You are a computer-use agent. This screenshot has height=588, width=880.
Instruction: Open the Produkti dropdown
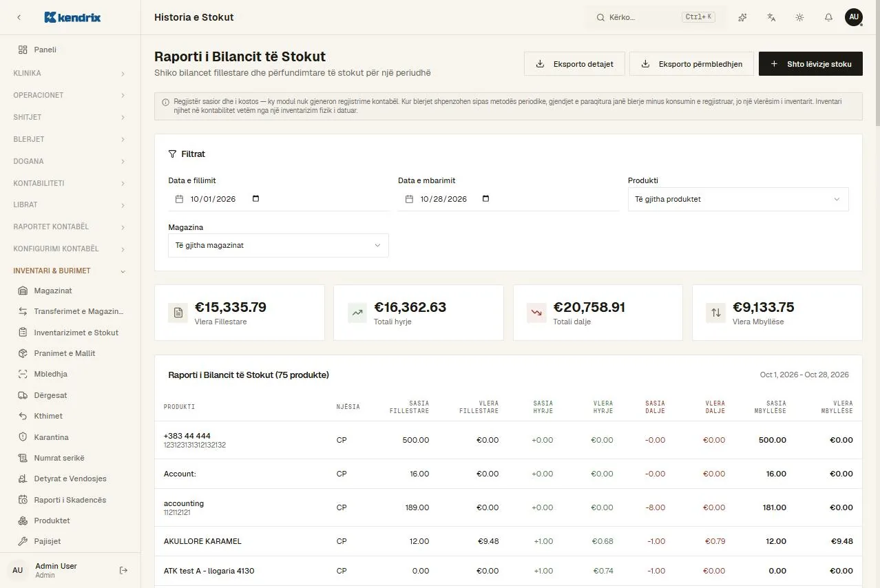pyautogui.click(x=738, y=199)
